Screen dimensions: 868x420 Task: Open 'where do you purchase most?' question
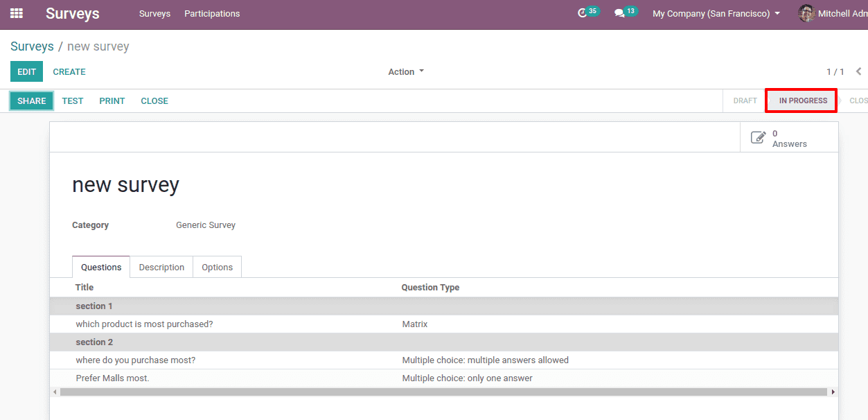(443, 360)
